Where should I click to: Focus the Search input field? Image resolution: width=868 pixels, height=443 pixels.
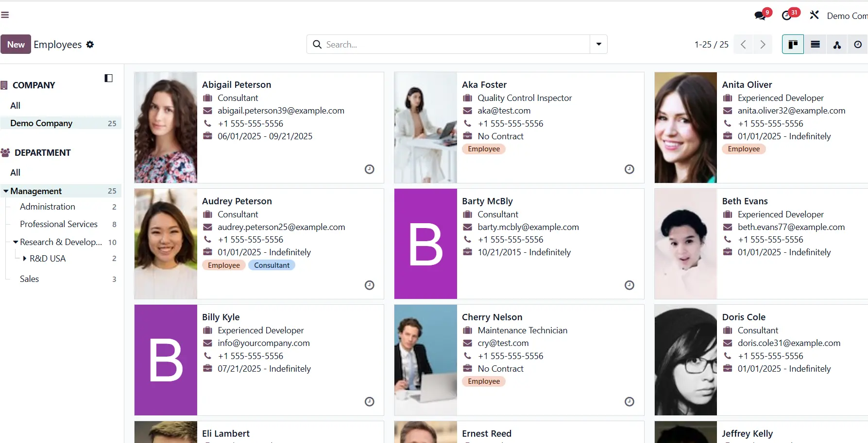tap(457, 45)
